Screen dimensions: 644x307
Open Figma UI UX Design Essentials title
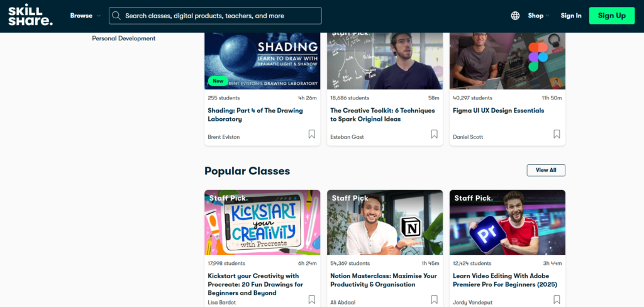tap(498, 111)
